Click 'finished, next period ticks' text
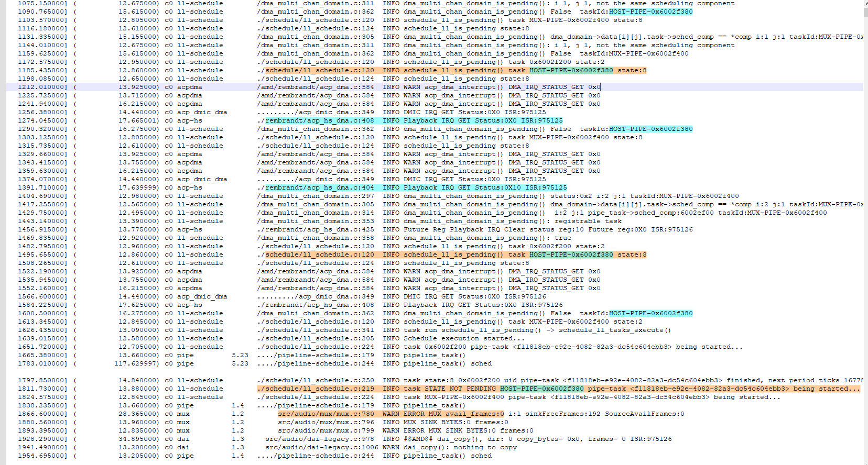868x465 pixels. pos(783,380)
